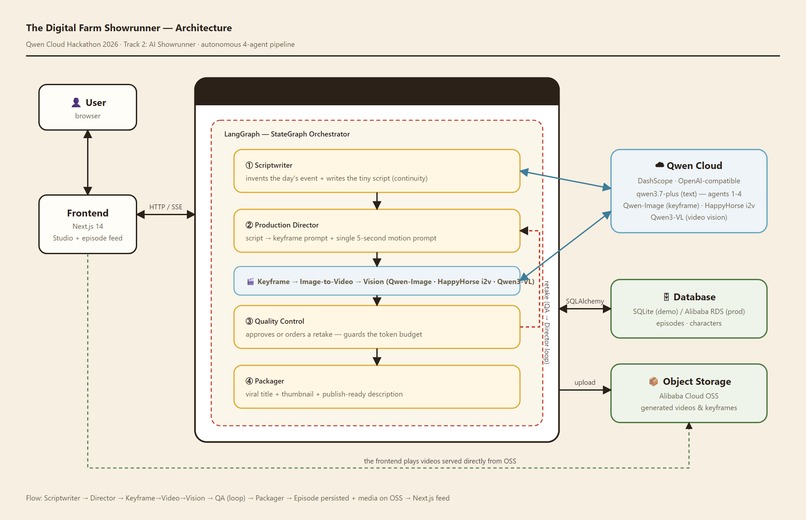Click the "upload" connector label
806x520 pixels.
point(585,382)
